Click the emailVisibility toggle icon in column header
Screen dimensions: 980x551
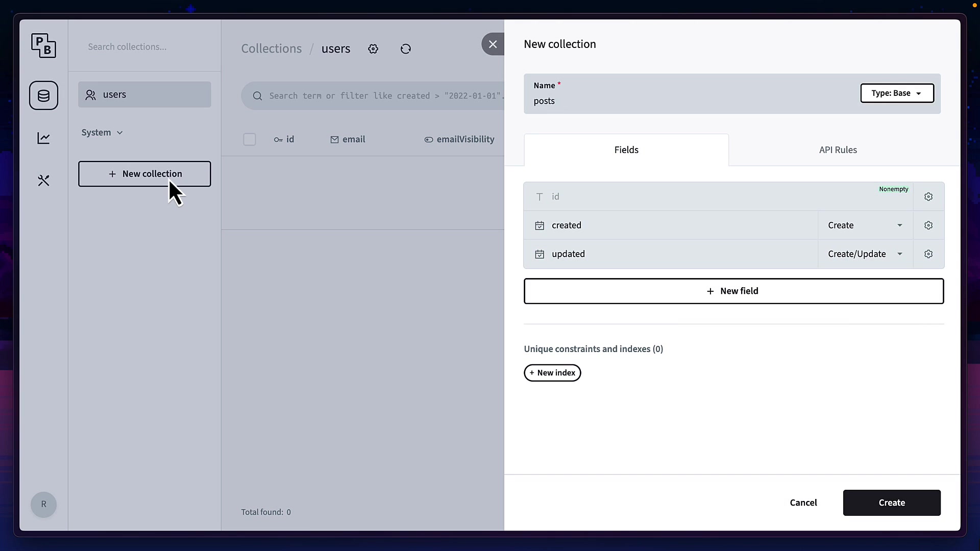click(x=428, y=139)
